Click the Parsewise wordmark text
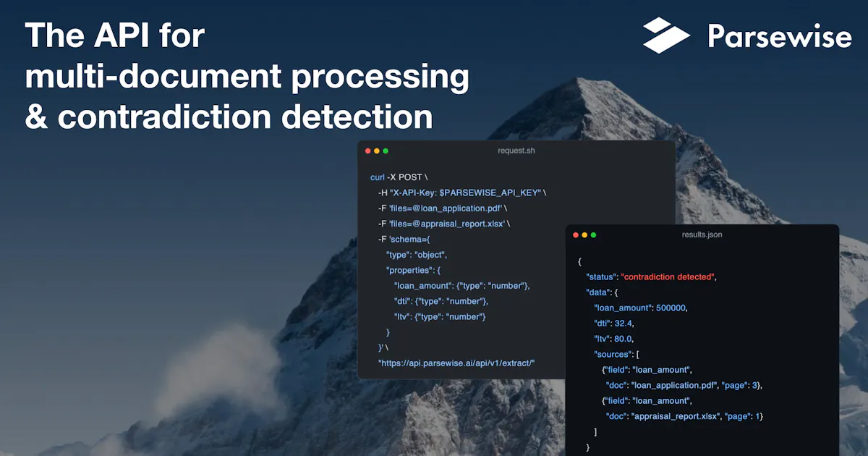 click(x=779, y=35)
